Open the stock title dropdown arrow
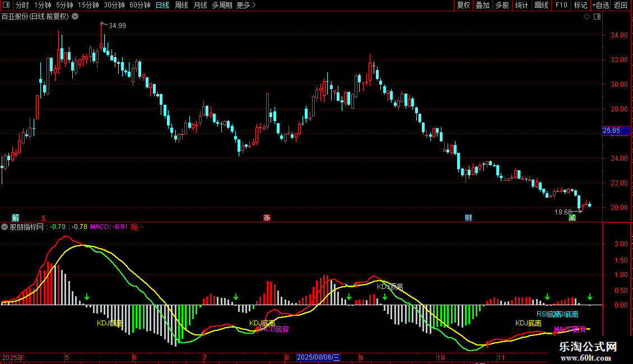This screenshot has width=633, height=364. click(75, 17)
